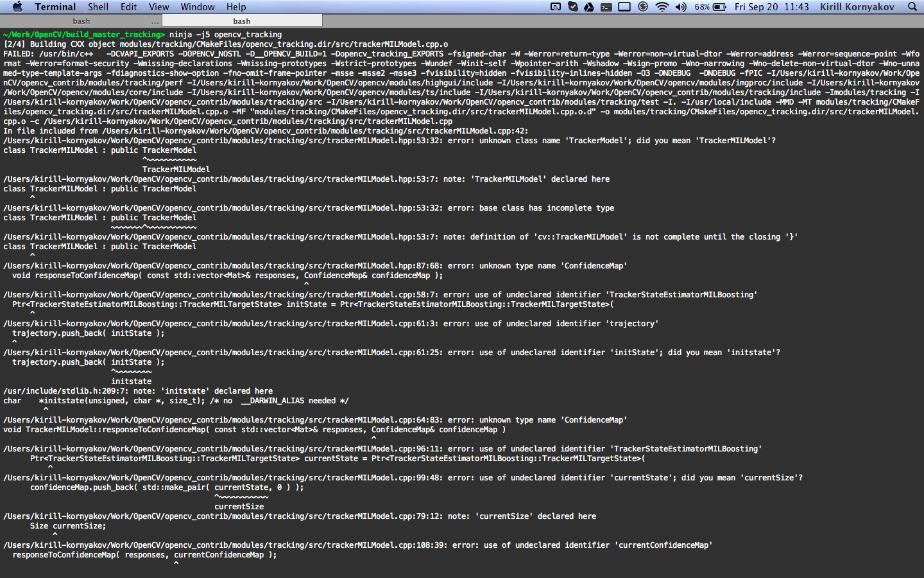The image size is (924, 578).
Task: Click the date and time Fri Sep 20 11:43
Action: click(772, 6)
